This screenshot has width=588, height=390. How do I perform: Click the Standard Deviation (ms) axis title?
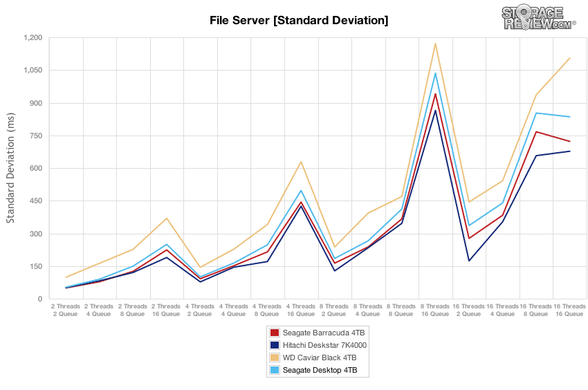tap(10, 167)
